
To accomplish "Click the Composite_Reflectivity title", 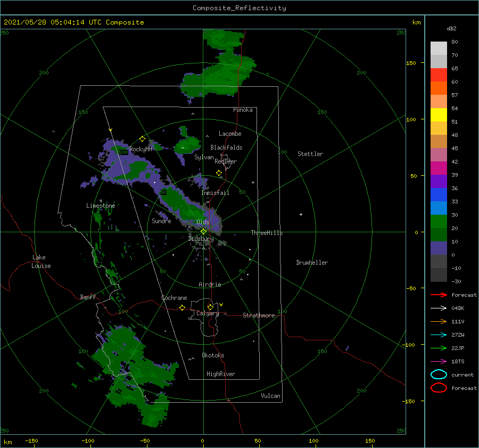I will [x=239, y=8].
